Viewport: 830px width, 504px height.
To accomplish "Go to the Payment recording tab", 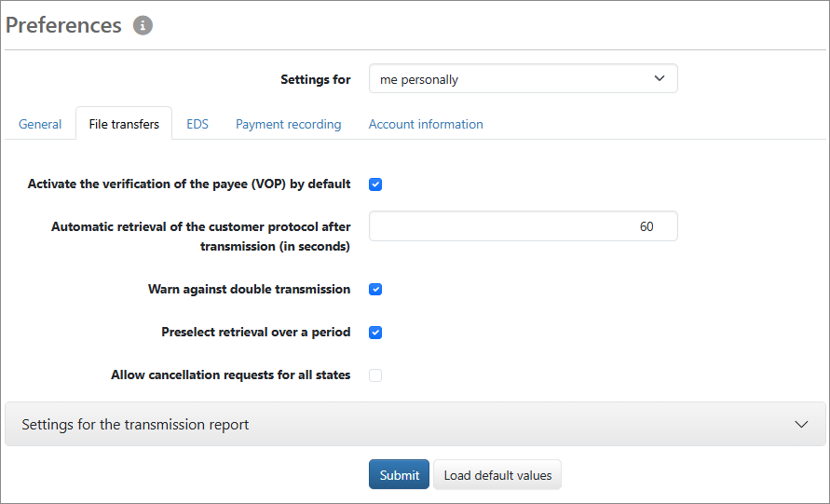I will point(288,124).
